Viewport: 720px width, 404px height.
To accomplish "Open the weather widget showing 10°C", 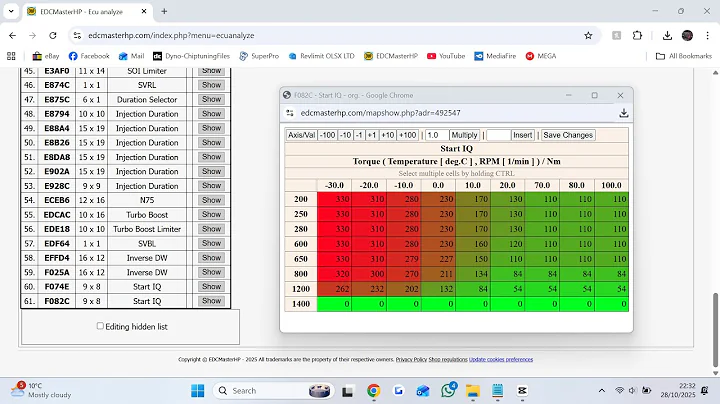I will 41,390.
